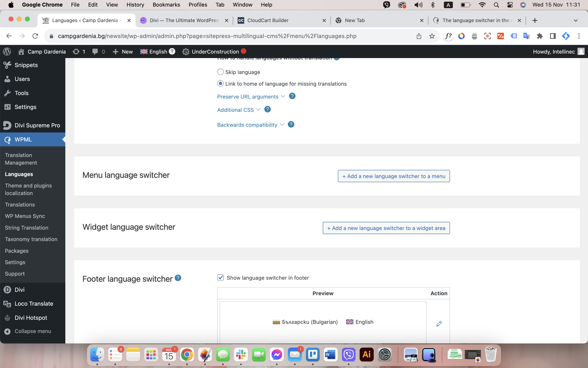Share this page from address bar

[x=419, y=36]
